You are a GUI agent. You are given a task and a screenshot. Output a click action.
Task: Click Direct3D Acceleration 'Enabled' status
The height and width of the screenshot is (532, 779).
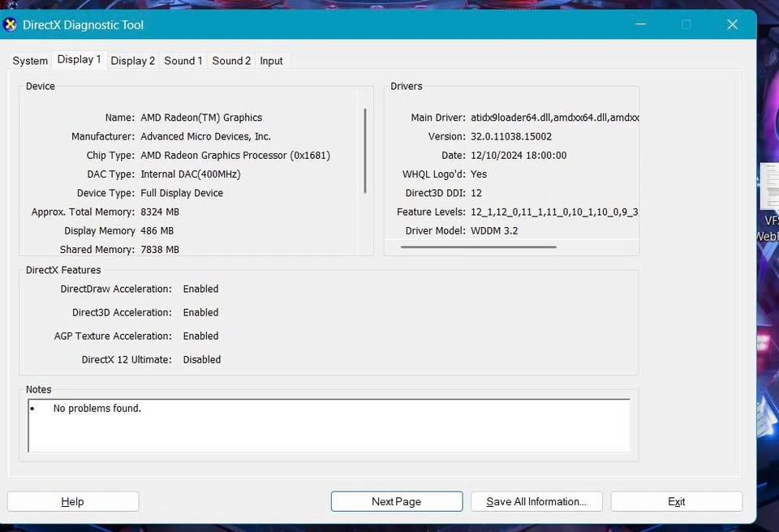pyautogui.click(x=200, y=312)
